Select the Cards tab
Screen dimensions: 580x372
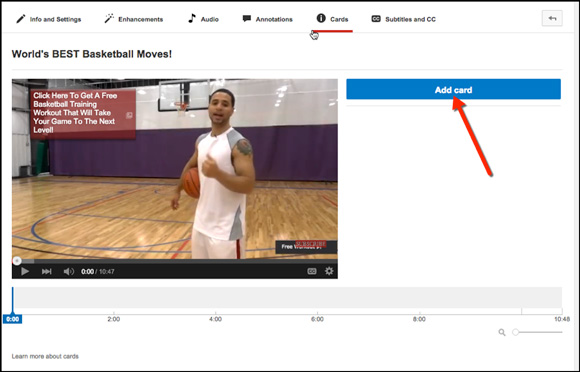(x=332, y=19)
